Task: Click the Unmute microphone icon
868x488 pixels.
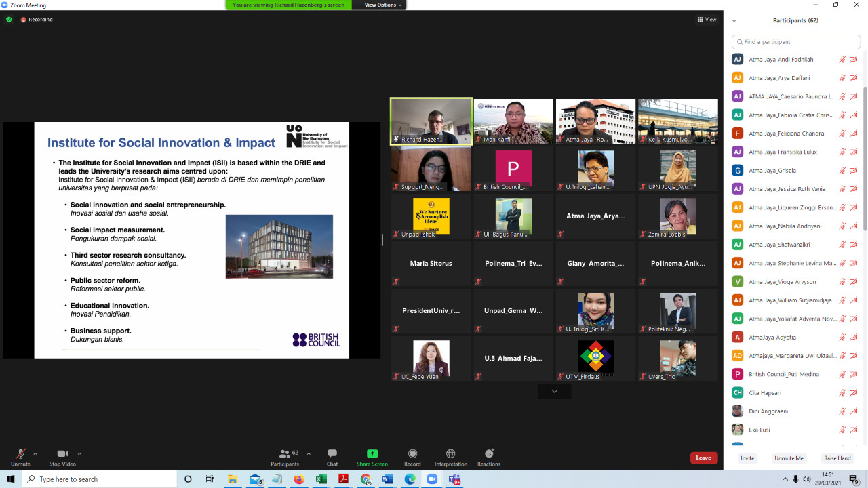Action: pos(20,453)
